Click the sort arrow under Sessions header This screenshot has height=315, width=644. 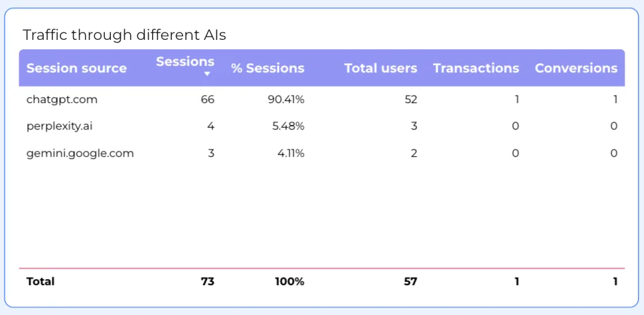(207, 74)
